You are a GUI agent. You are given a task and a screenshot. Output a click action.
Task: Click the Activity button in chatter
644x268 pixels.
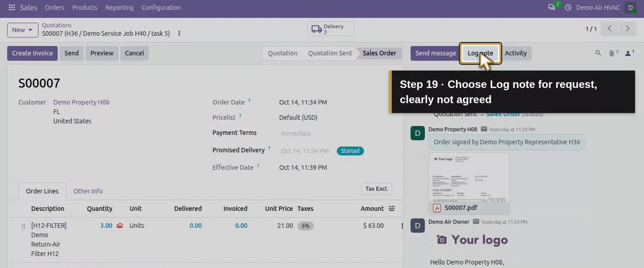click(516, 53)
